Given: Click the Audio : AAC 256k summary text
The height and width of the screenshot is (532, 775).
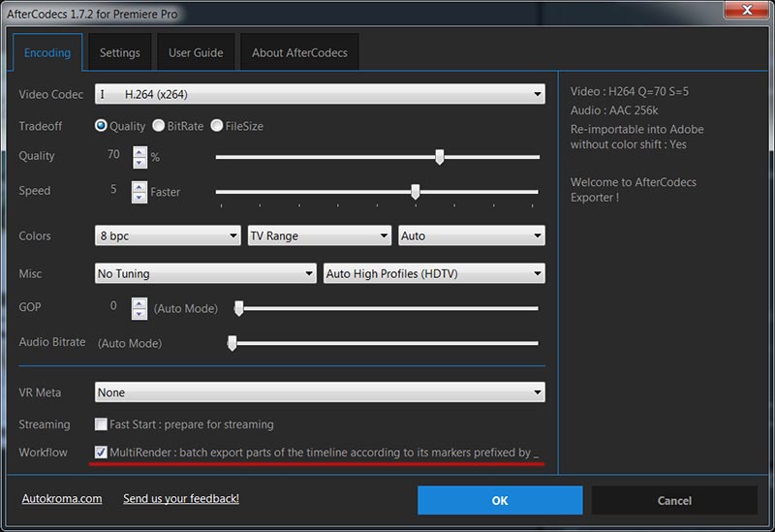Looking at the screenshot, I should 614,110.
